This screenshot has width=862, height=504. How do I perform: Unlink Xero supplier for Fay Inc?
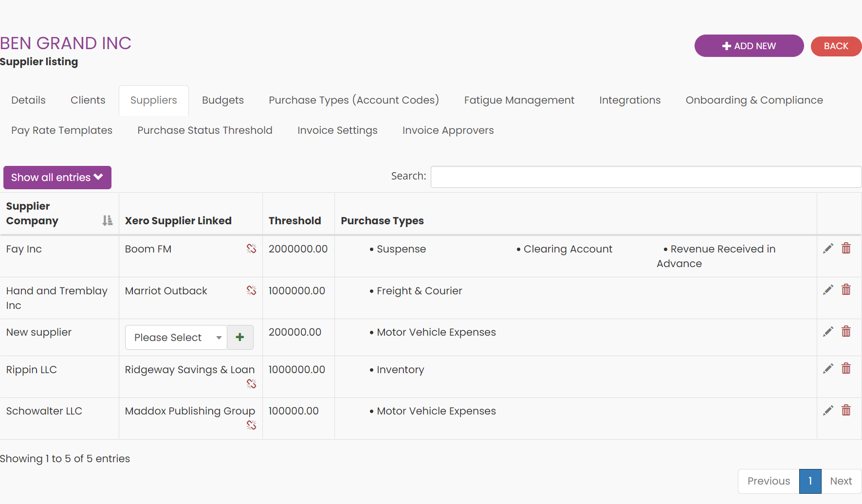coord(251,249)
